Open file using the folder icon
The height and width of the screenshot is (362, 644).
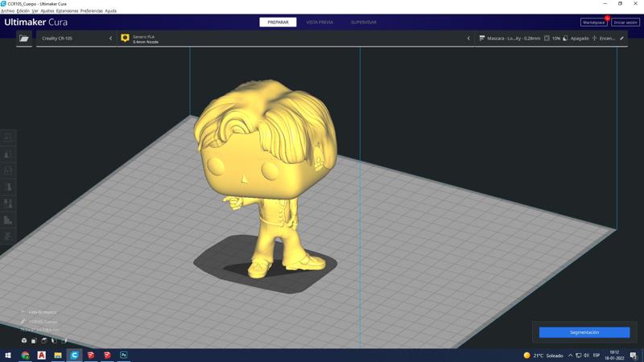click(x=24, y=38)
